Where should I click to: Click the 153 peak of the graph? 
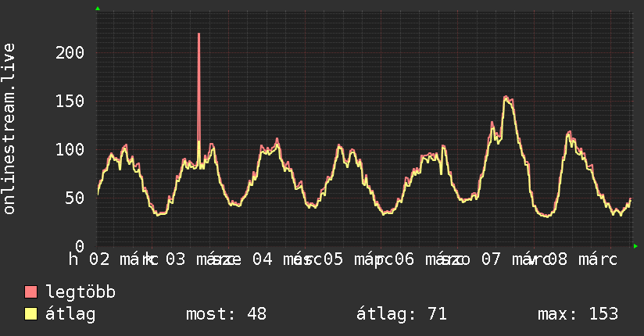point(506,98)
